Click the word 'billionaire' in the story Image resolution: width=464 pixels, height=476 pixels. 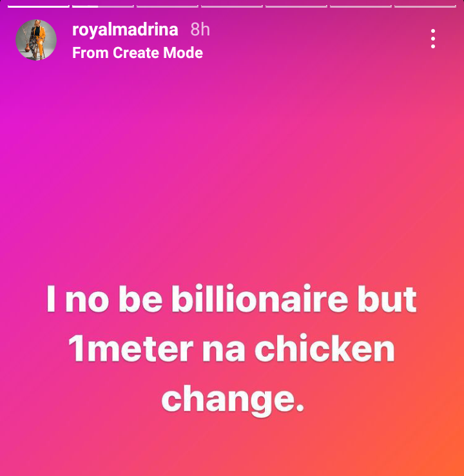point(260,298)
